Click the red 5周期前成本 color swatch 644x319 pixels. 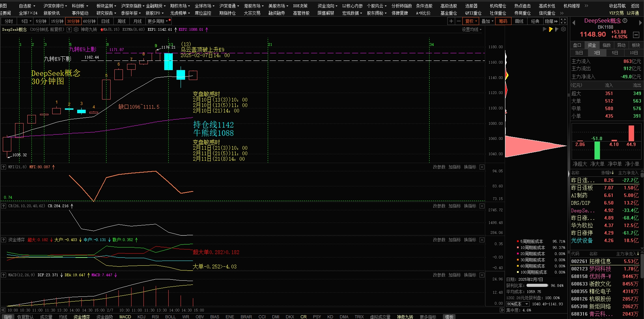pyautogui.click(x=518, y=242)
